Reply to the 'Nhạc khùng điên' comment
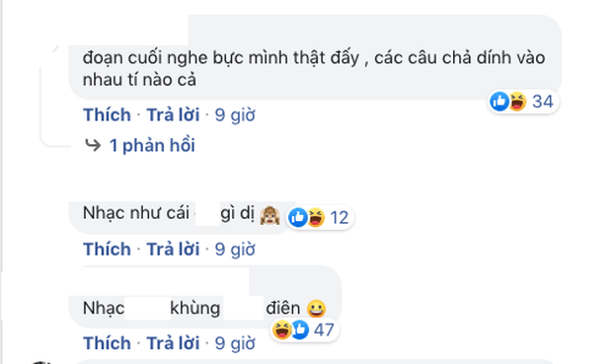The image size is (612, 364). 173,343
